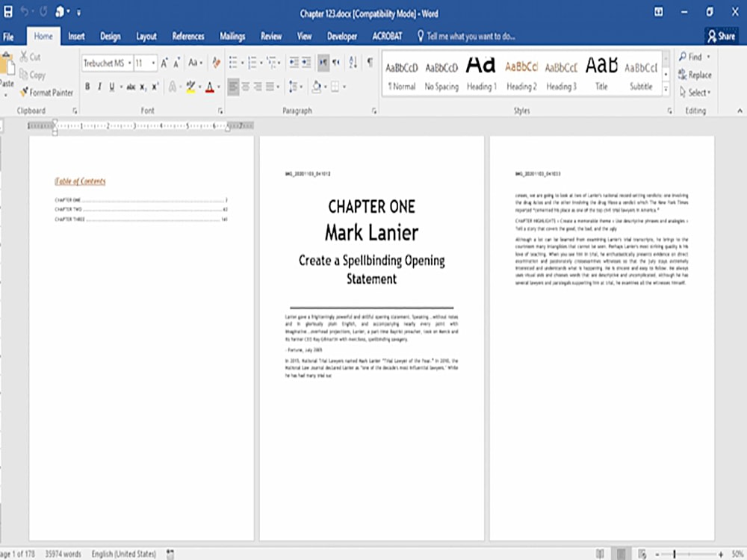Toggle Italic formatting
Image resolution: width=747 pixels, height=560 pixels.
click(x=99, y=87)
